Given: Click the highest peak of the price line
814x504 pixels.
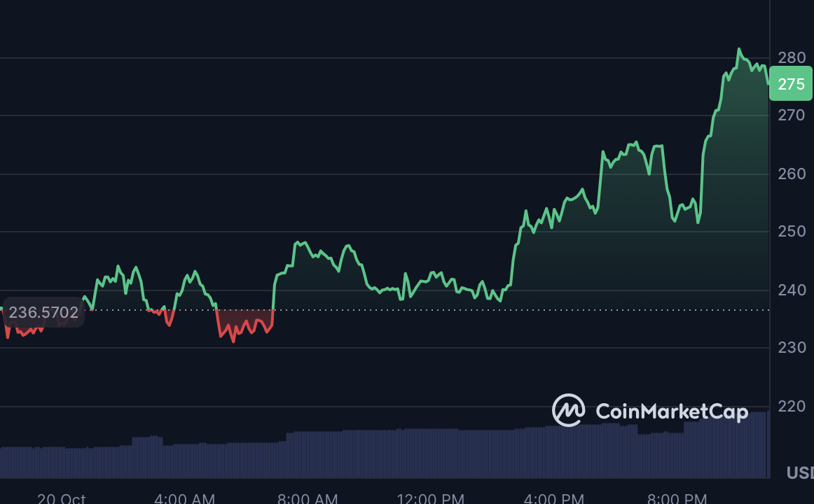Looking at the screenshot, I should [x=738, y=50].
